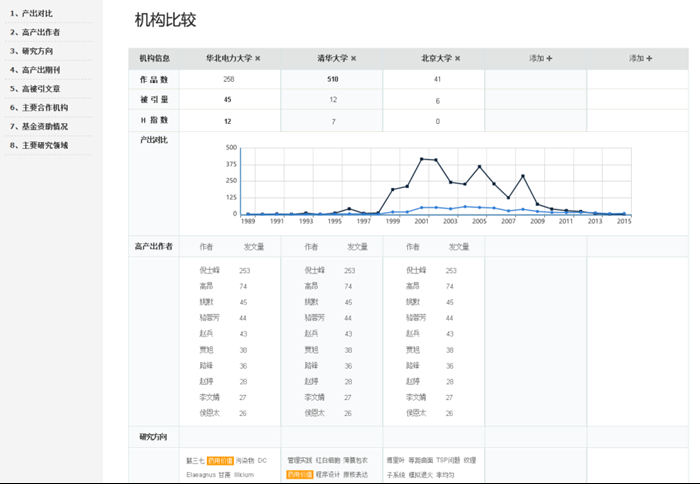This screenshot has height=484, width=700.
Task: Select 北京大学 H指数 value 0
Action: (438, 121)
